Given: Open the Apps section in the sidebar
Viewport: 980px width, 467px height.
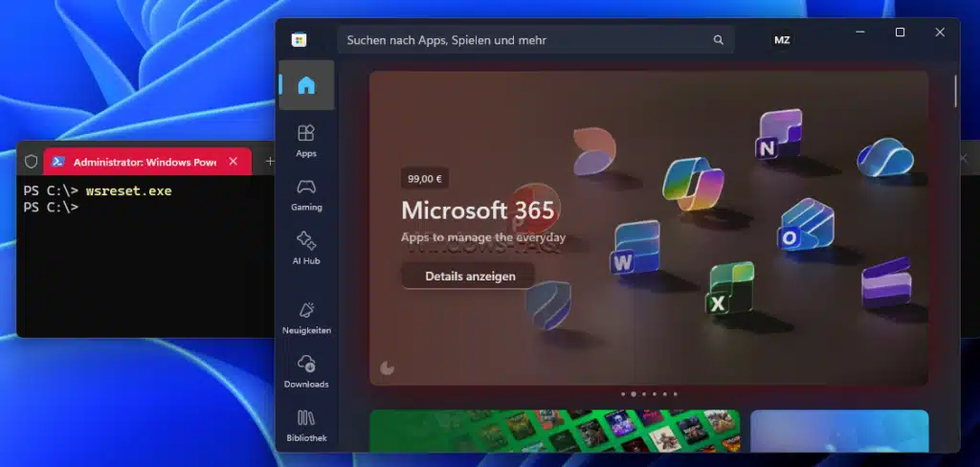Looking at the screenshot, I should tap(306, 141).
